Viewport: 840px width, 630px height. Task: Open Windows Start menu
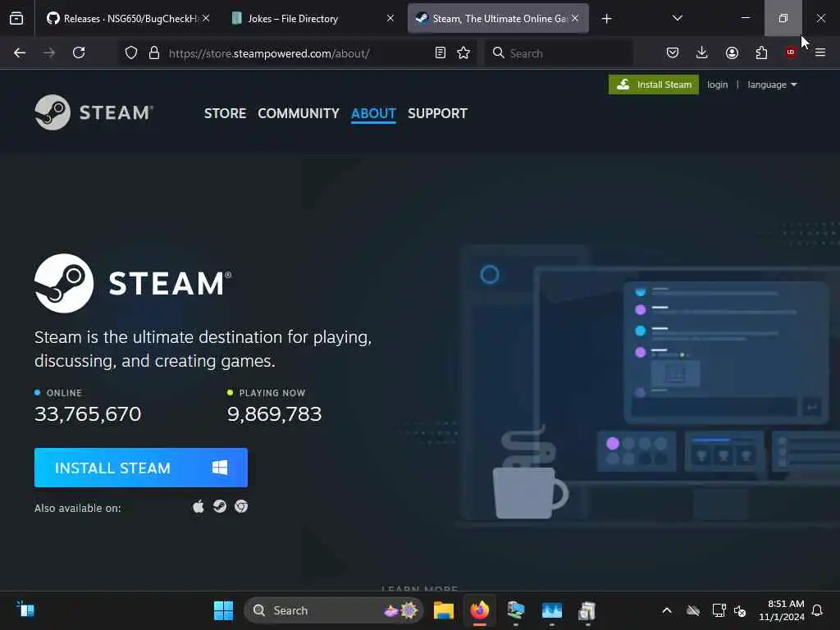tap(223, 610)
